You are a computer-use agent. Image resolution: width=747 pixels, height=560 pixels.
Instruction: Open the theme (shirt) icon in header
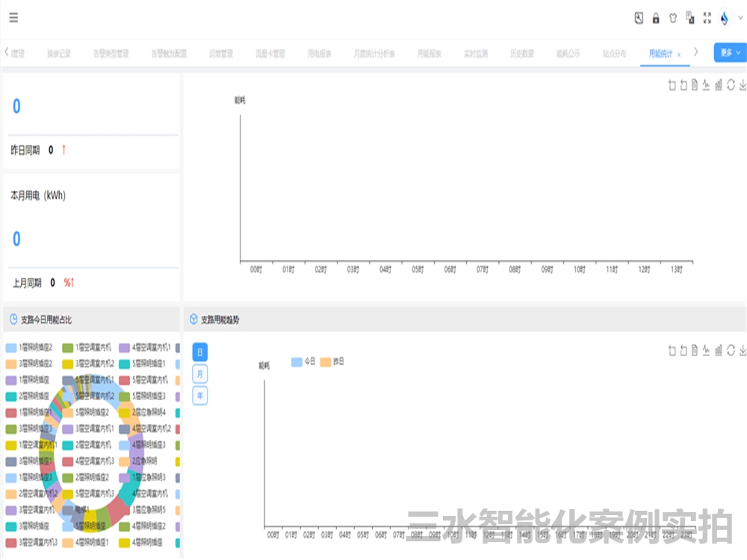coord(672,18)
